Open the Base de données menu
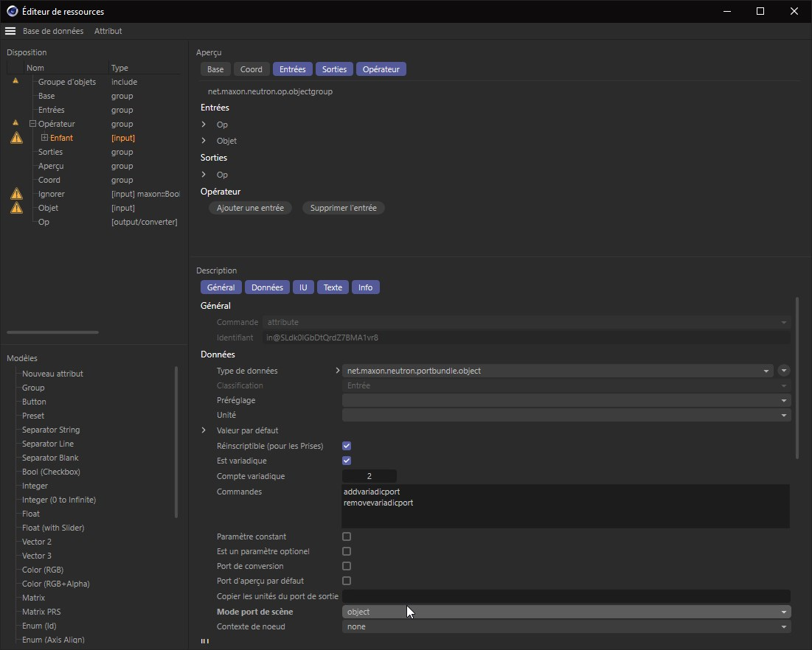Image resolution: width=812 pixels, height=650 pixels. pyautogui.click(x=53, y=31)
